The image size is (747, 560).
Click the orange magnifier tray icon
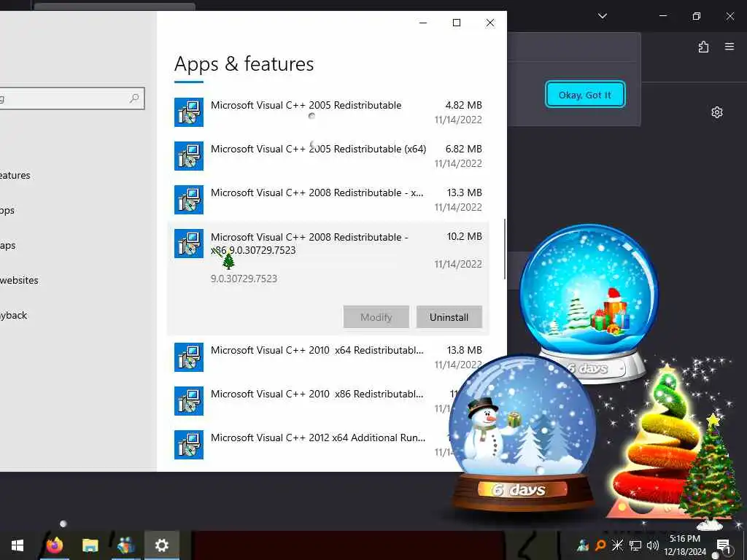pyautogui.click(x=600, y=545)
